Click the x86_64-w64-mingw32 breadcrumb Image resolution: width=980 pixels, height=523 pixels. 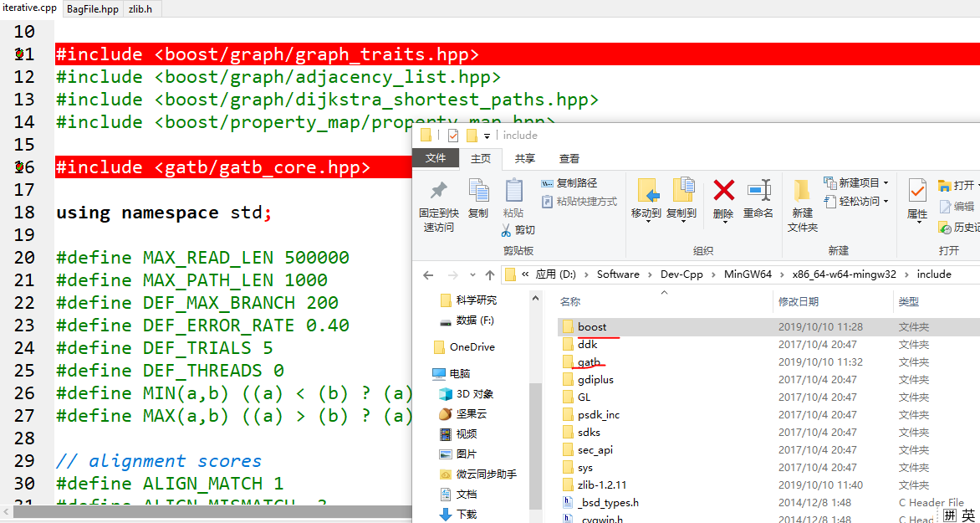(843, 274)
